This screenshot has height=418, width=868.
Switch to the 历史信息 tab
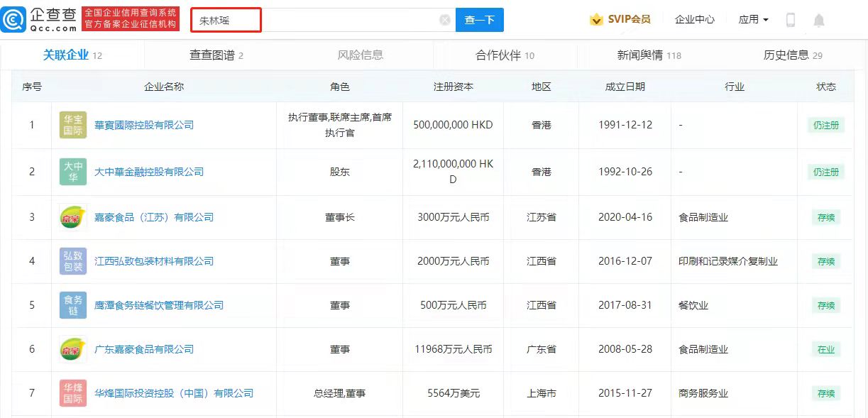pos(793,55)
